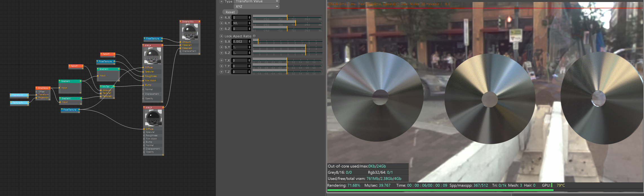Click the Projection input port on SineWave

tap(36, 98)
